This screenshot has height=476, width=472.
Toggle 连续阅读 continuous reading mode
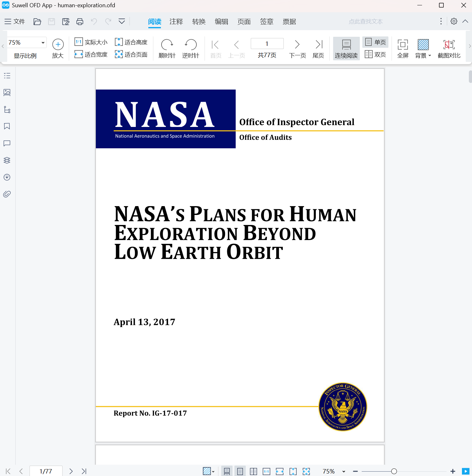tap(346, 48)
